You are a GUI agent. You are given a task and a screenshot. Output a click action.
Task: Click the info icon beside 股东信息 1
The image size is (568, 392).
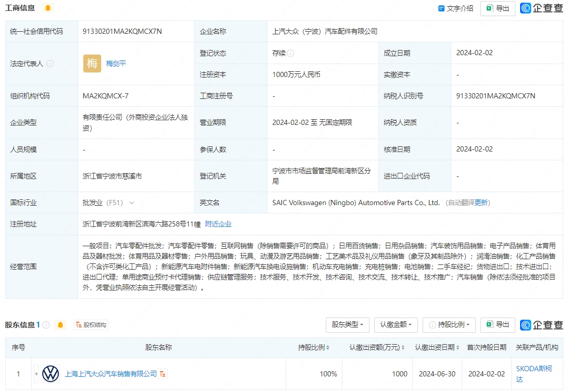pos(46,325)
